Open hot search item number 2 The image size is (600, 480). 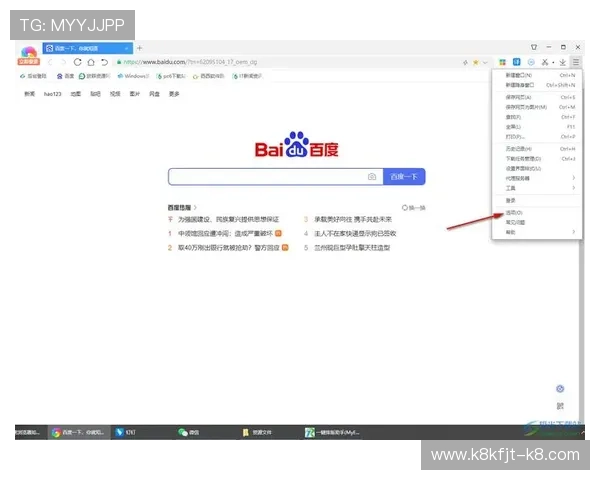228,248
